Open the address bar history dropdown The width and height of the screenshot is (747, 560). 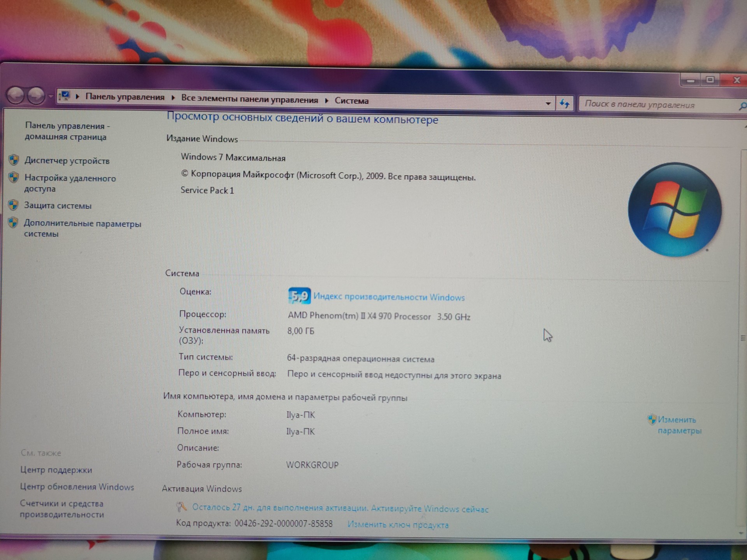pyautogui.click(x=548, y=103)
